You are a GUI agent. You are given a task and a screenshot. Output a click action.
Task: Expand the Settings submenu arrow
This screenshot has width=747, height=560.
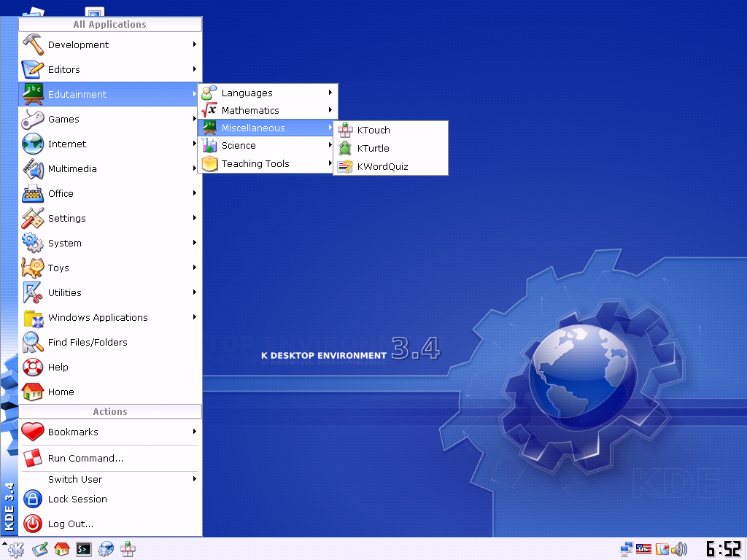(x=194, y=217)
